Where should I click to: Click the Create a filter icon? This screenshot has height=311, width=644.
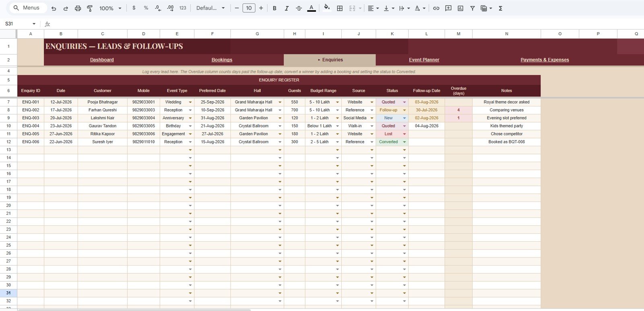point(472,8)
